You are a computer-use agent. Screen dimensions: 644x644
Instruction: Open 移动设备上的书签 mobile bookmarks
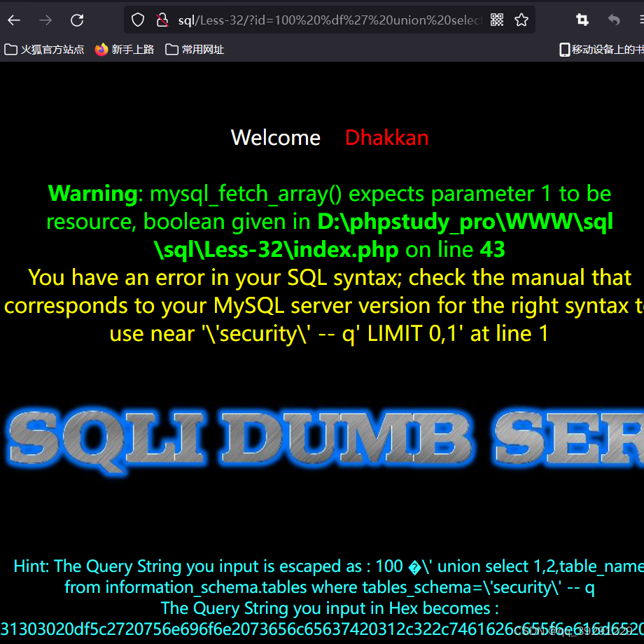[602, 50]
